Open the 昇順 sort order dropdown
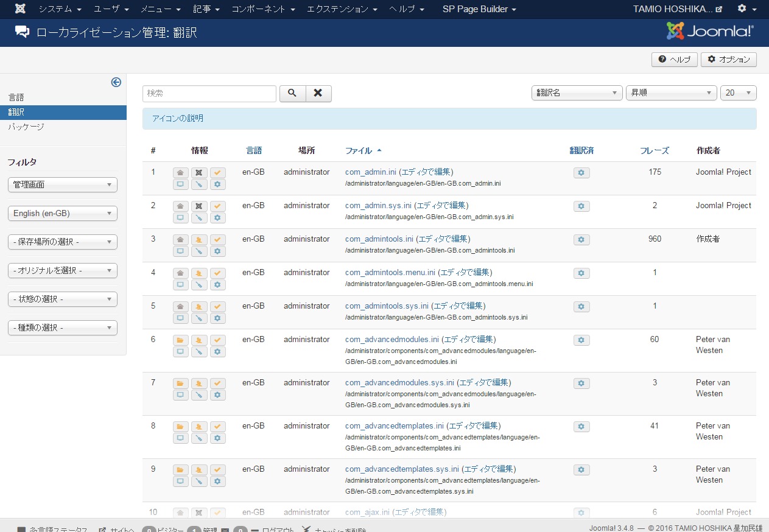The height and width of the screenshot is (532, 769). click(x=671, y=93)
